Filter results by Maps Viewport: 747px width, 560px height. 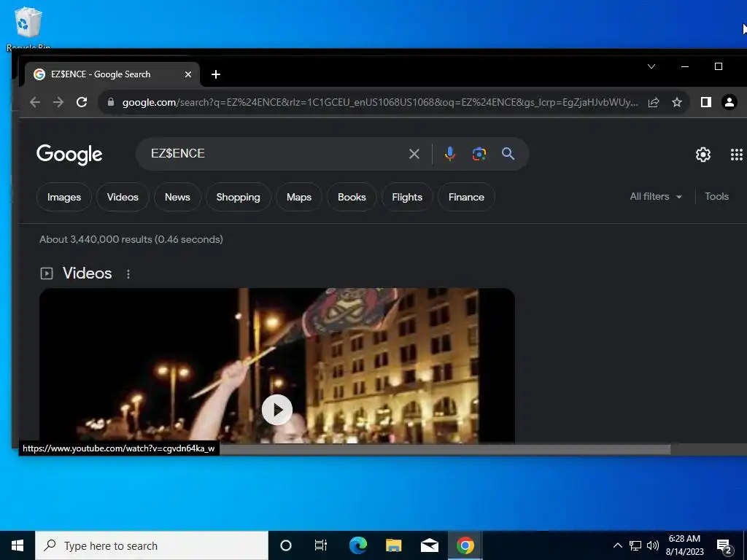coord(299,197)
